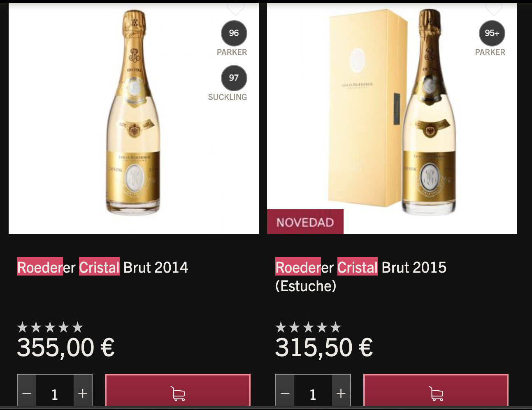This screenshot has height=410, width=532.
Task: Decrease quantity of Cristal Brut 2014
Action: [x=27, y=394]
